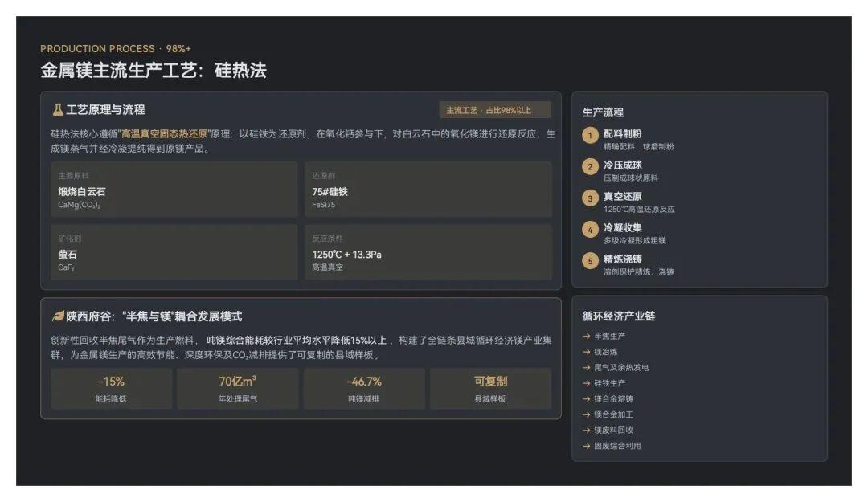Click the 70亿m³ 年处理尾气 stat tile
The height and width of the screenshot is (502, 868).
(238, 389)
